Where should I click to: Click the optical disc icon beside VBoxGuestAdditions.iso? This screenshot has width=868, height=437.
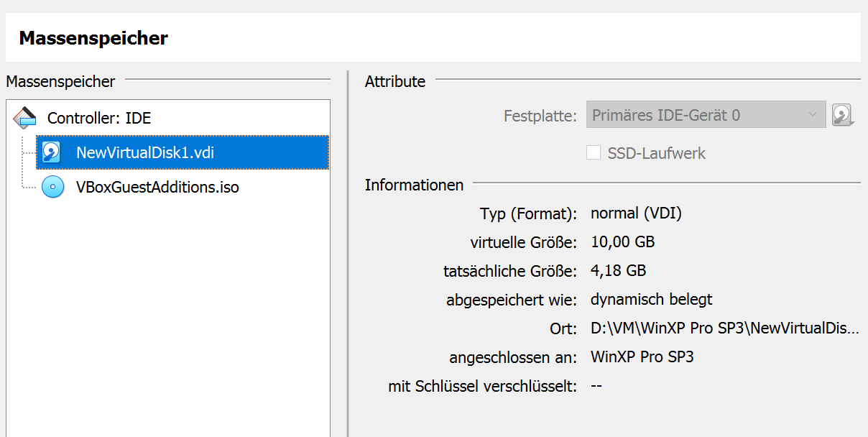point(52,188)
